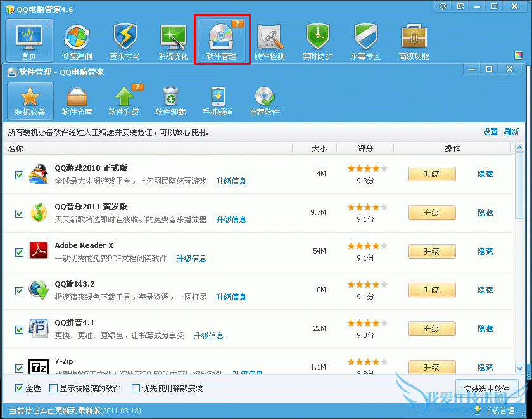Open 设置 settings link

click(491, 132)
